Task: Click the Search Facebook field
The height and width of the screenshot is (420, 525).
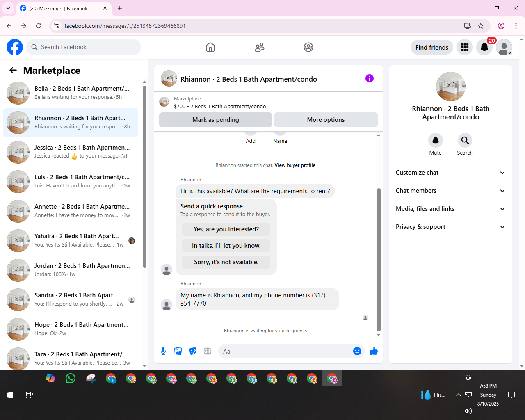Action: coord(84,47)
